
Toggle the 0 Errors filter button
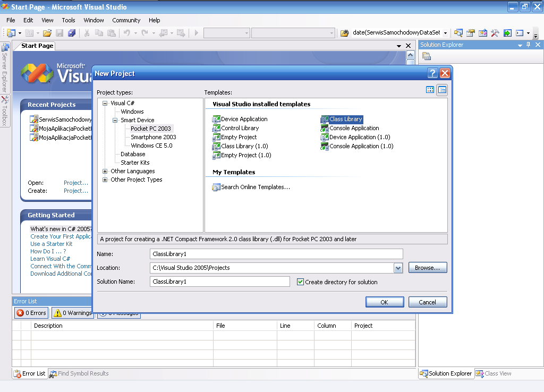click(x=31, y=313)
